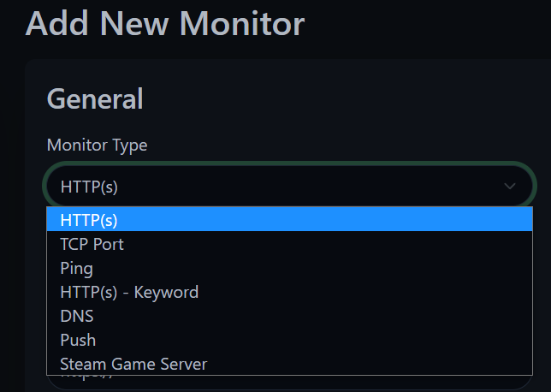This screenshot has height=392, width=551.
Task: Click the DNS entry above Push
Action: (x=77, y=316)
